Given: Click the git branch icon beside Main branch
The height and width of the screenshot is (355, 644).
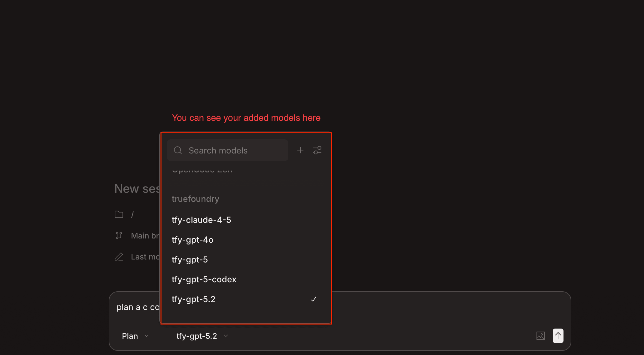Looking at the screenshot, I should 119,235.
